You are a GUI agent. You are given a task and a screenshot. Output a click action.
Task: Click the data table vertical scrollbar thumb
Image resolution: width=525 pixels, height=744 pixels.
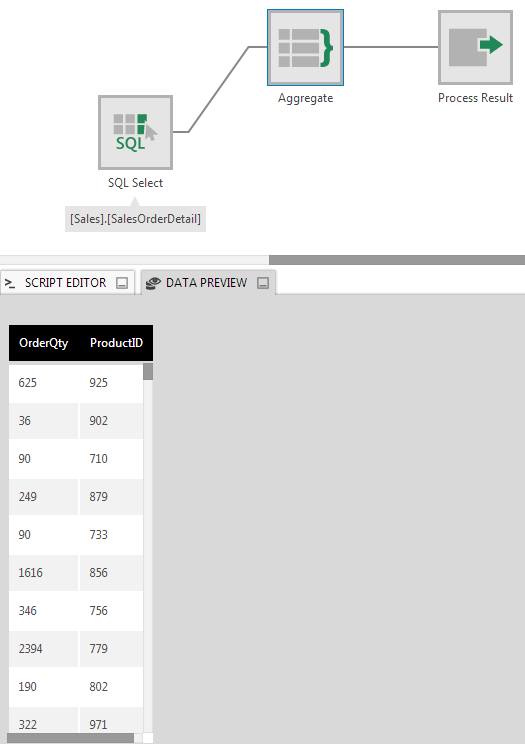pos(148,372)
